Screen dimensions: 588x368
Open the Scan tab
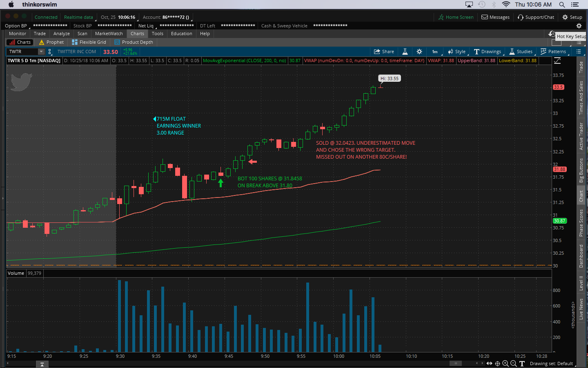pos(82,34)
